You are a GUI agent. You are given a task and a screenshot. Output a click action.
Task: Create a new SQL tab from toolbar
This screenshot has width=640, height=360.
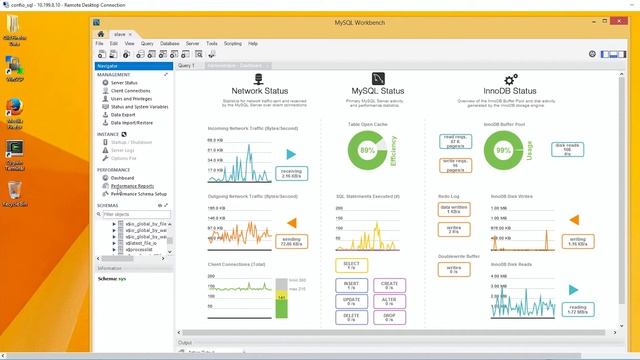102,54
